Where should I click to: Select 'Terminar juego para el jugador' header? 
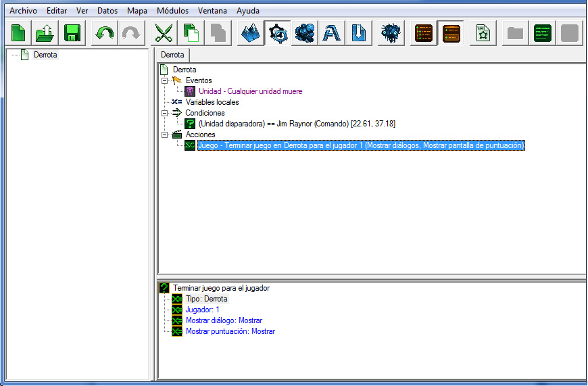pyautogui.click(x=221, y=288)
